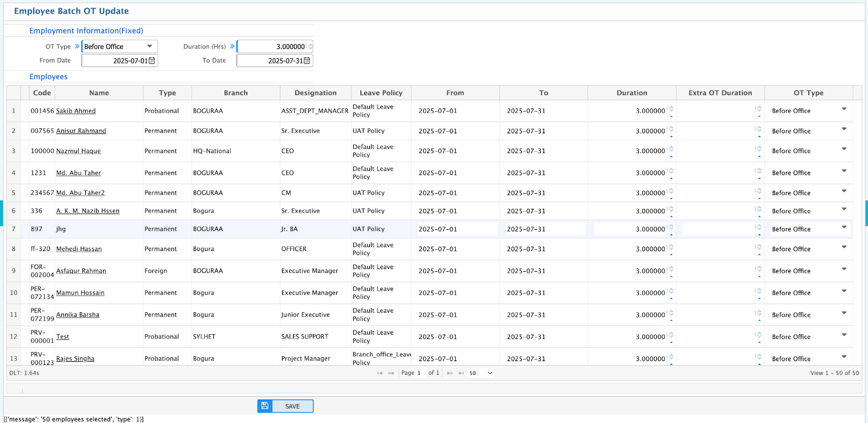Open the Mehedi Hassan employee link
868x423 pixels.
point(79,249)
